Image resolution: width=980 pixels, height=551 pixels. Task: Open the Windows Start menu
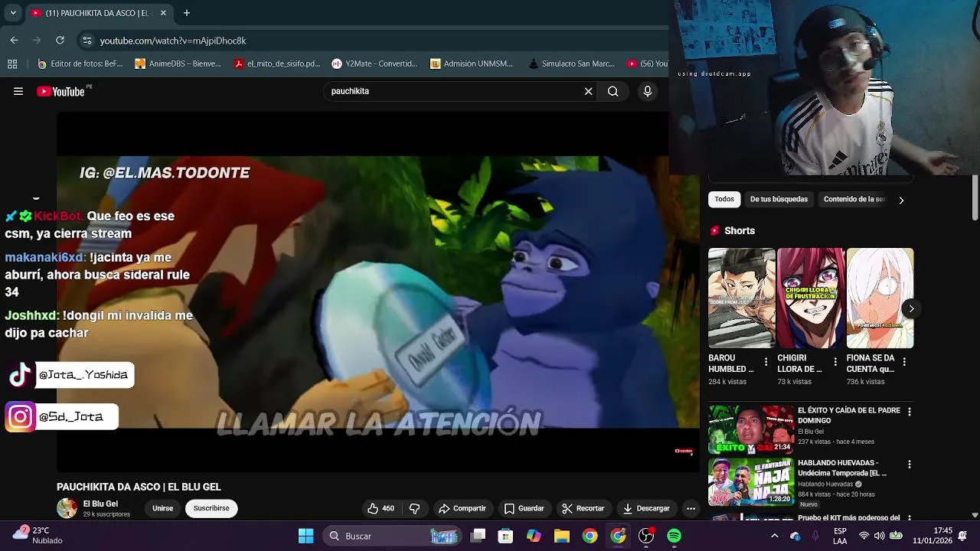pos(305,536)
